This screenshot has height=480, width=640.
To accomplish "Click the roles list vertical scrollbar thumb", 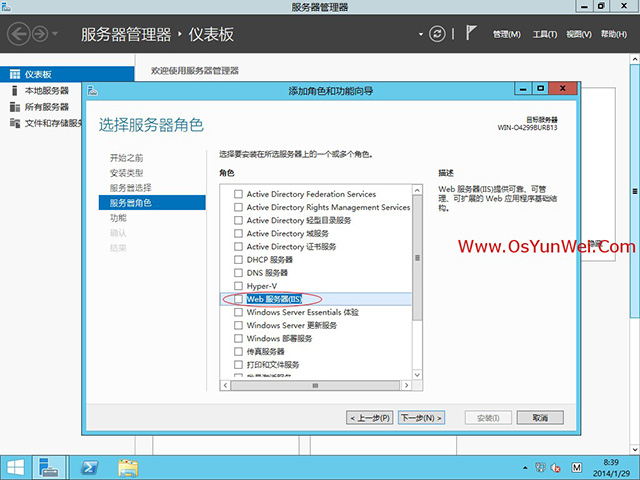I will 417,258.
